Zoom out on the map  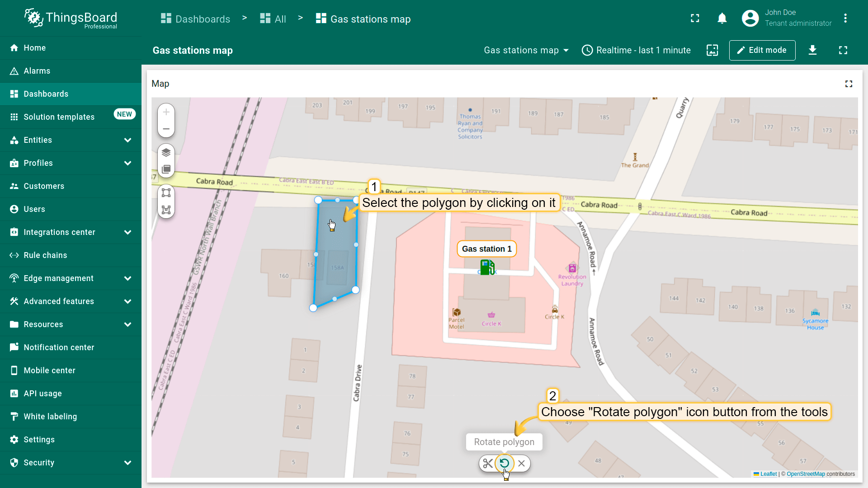coord(166,129)
